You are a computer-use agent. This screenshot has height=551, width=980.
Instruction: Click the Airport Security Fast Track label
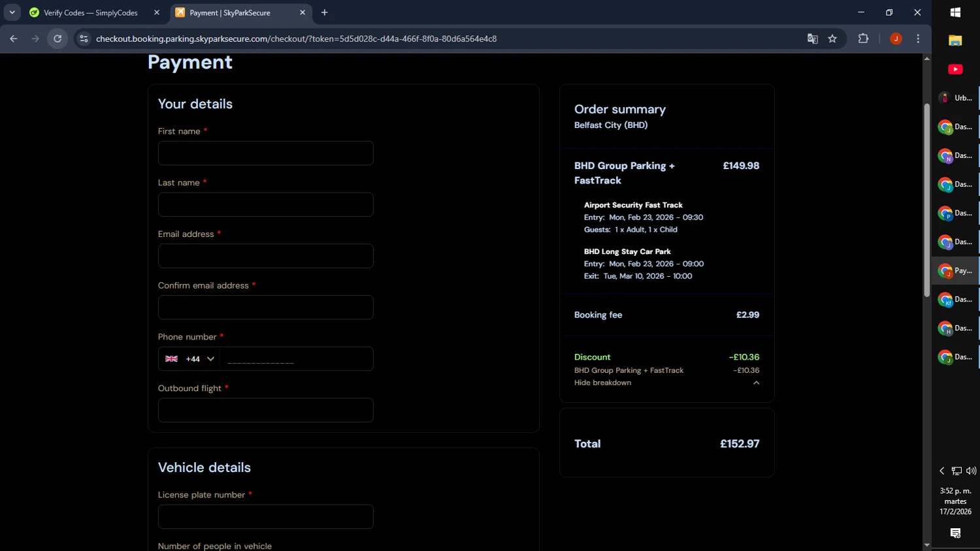tap(633, 205)
